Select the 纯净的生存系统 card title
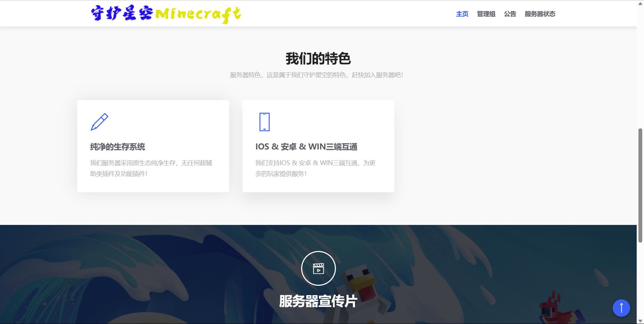This screenshot has height=324, width=644. (118, 147)
